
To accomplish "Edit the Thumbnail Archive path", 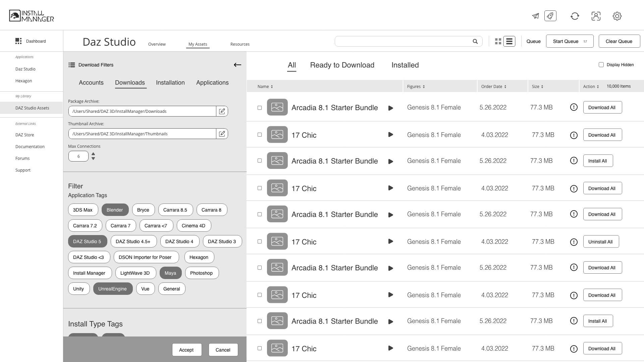I will click(222, 134).
